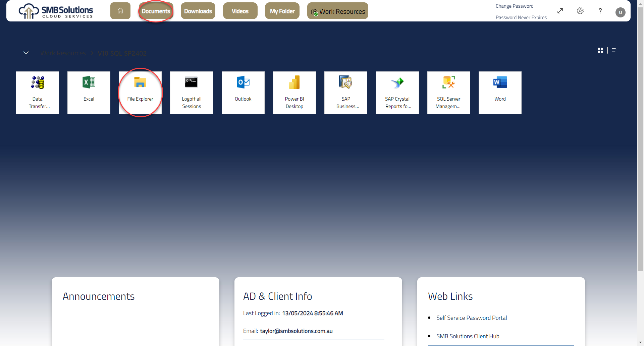Click email taylor@smbsolutions.com.au
This screenshot has height=346, width=644.
click(297, 331)
